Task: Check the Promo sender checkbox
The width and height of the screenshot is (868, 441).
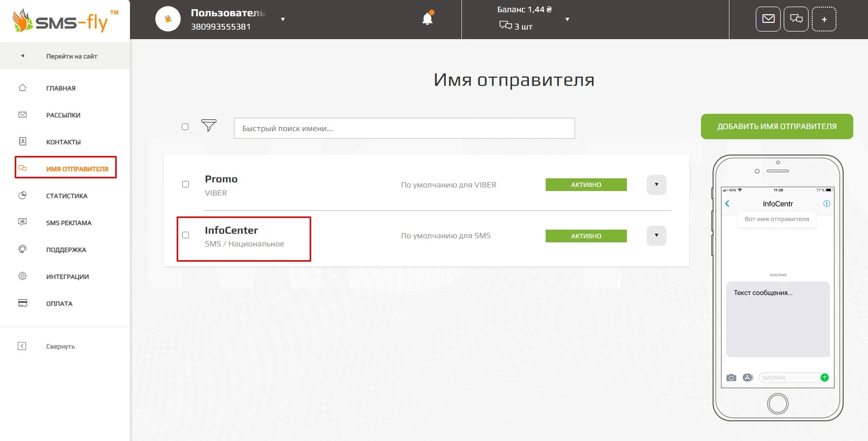Action: point(185,184)
